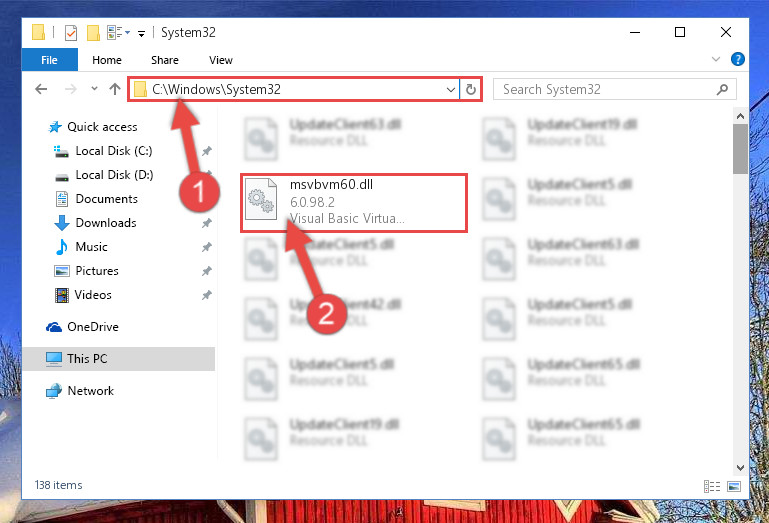The image size is (769, 523).
Task: Expand the address bar history dropdown
Action: (x=451, y=90)
